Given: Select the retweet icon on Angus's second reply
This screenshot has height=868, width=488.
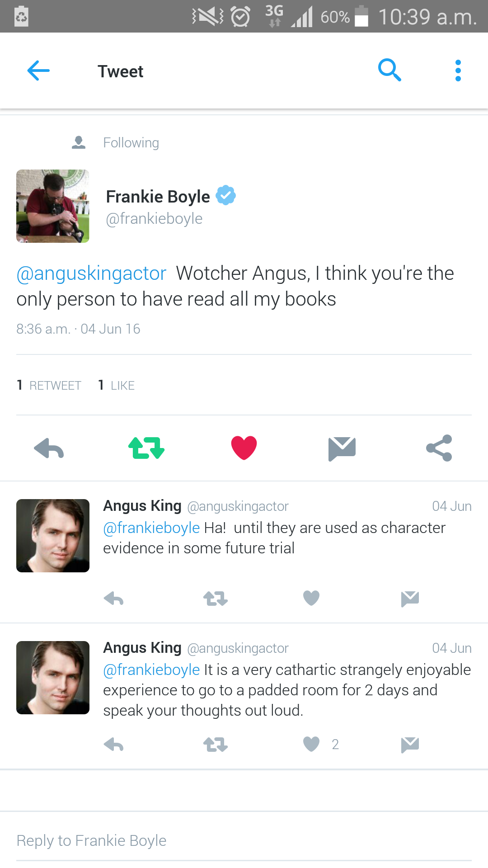Looking at the screenshot, I should click(215, 745).
